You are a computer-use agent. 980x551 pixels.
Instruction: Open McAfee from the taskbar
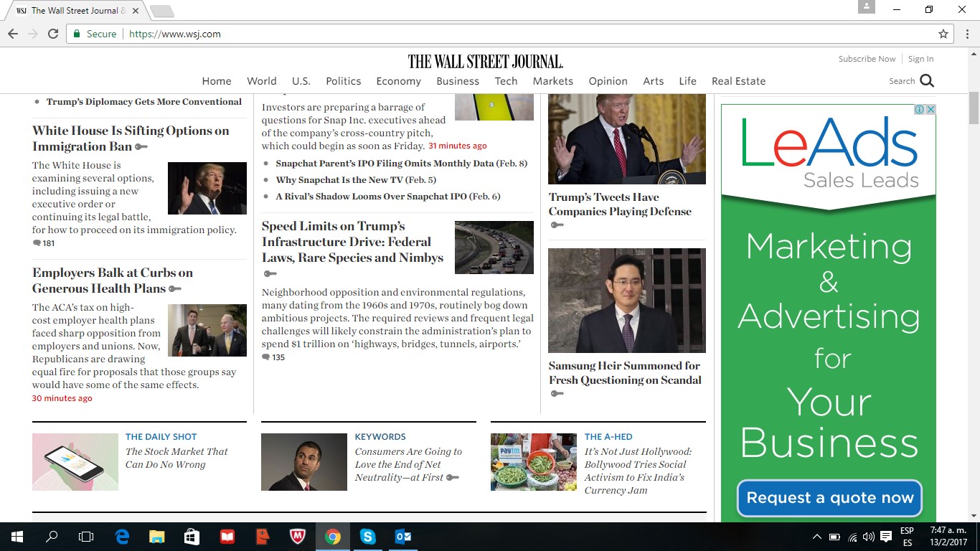[x=297, y=537]
